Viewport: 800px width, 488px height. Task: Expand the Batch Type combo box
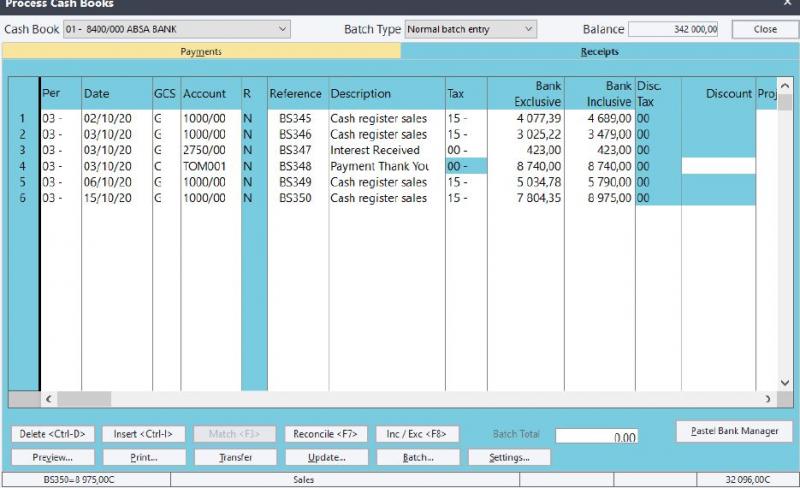[x=529, y=30]
